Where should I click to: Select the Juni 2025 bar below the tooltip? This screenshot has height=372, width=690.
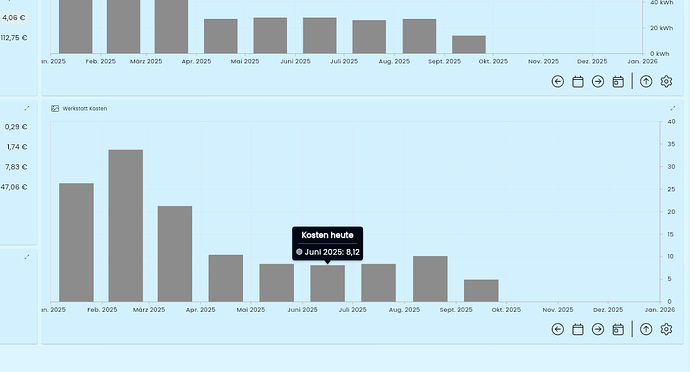327,284
